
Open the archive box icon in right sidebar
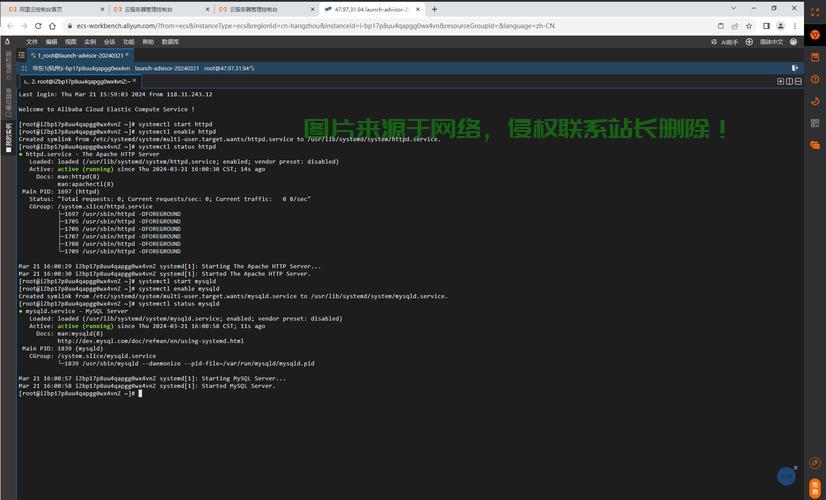(815, 57)
